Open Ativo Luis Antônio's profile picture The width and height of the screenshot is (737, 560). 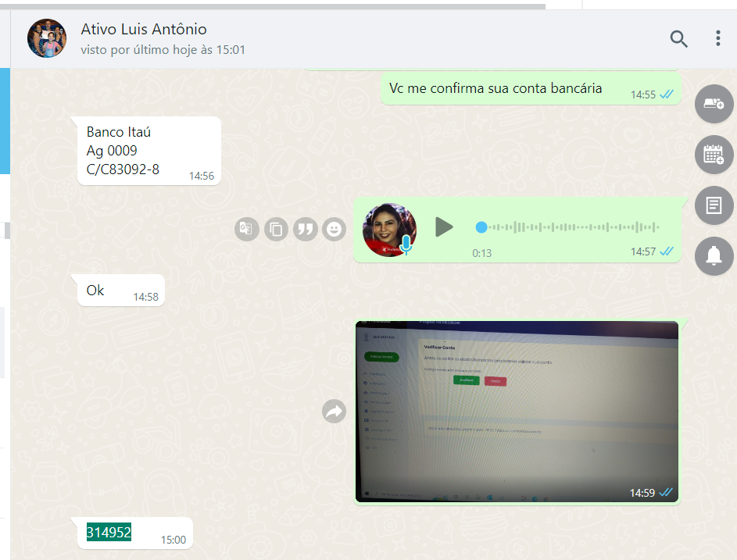(47, 38)
